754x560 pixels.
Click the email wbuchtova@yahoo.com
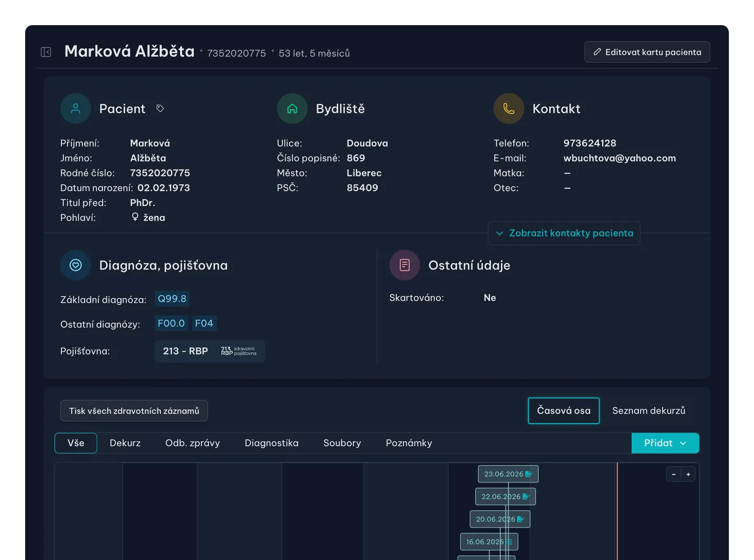coord(619,158)
